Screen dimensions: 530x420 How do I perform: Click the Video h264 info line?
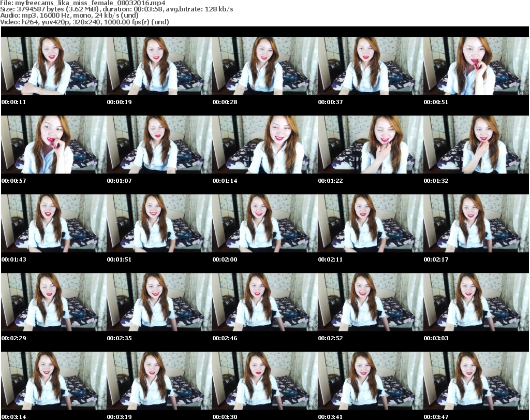point(84,22)
